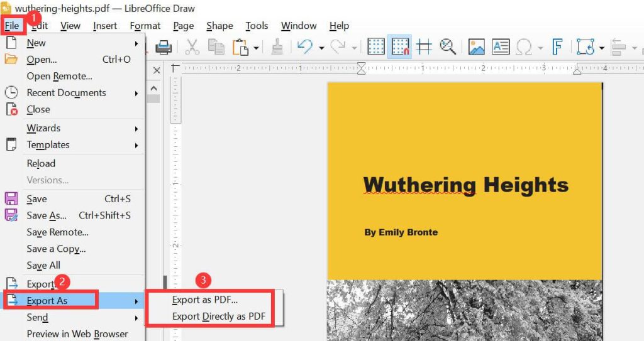This screenshot has height=341, width=644.
Task: Expand the Recent Documents submenu arrow
Action: coord(136,93)
